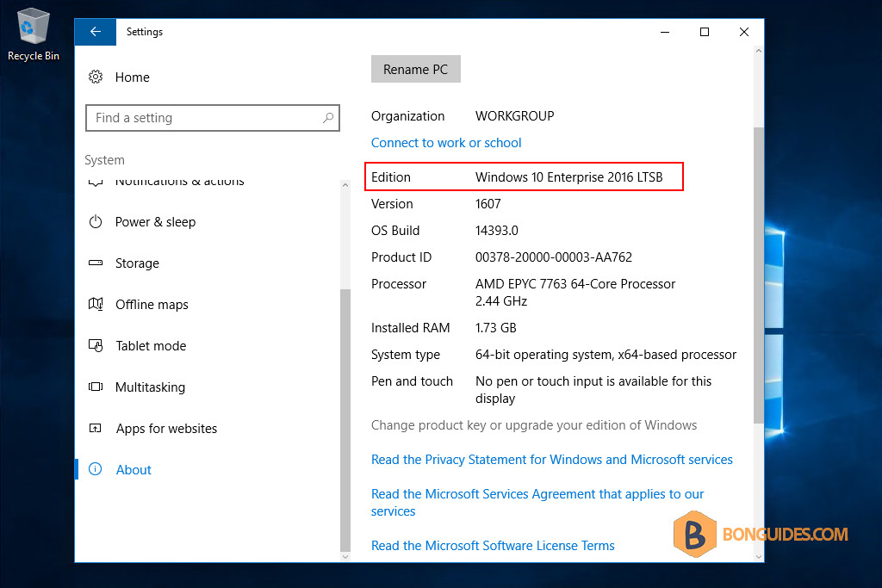The image size is (882, 588).
Task: Click Change product key or upgrade text
Action: (x=534, y=425)
